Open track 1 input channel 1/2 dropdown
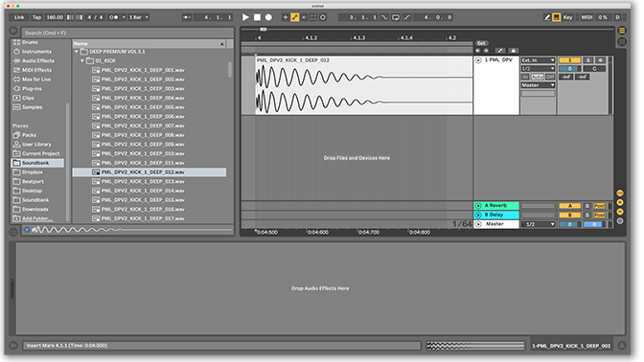644x362 pixels. [538, 69]
